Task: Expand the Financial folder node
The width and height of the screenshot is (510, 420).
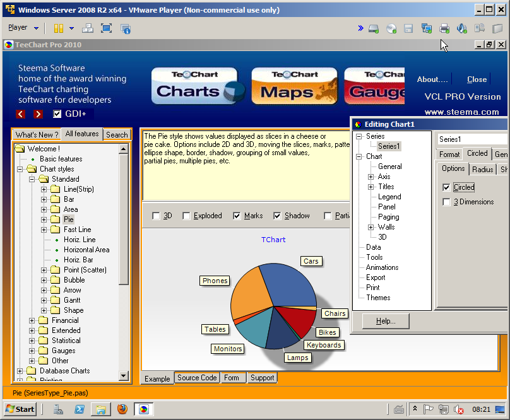Action: [32, 320]
